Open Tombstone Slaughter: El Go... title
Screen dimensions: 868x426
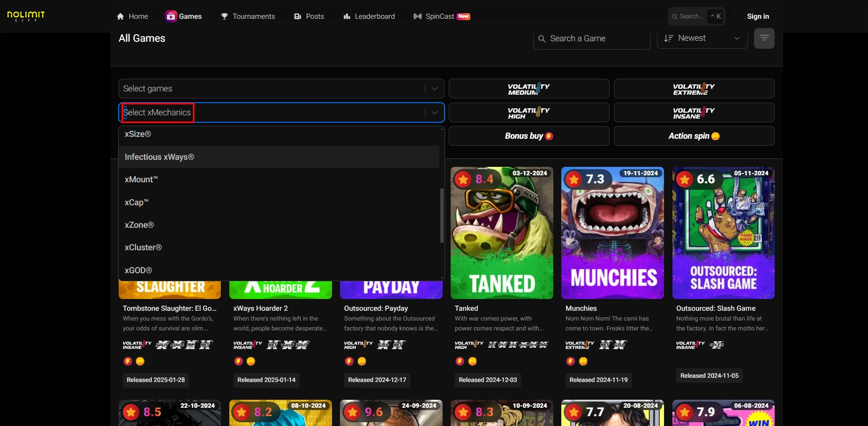coord(170,308)
